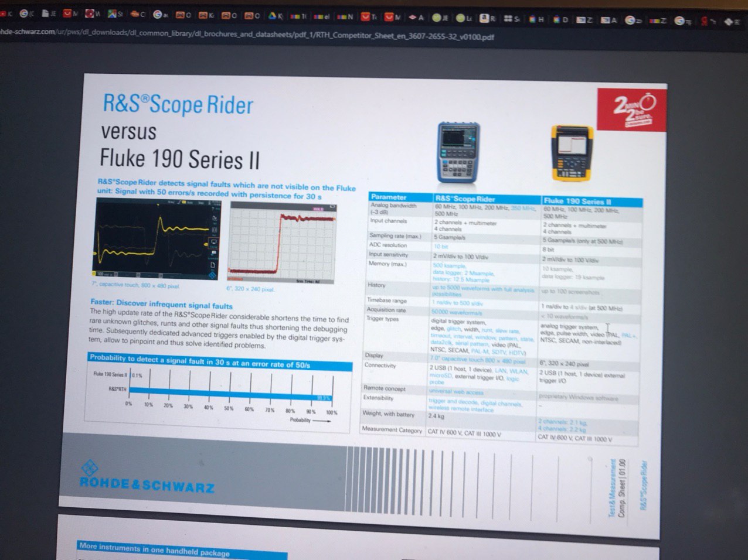Click the "Display" row label
This screenshot has height=560, width=748.
coord(375,355)
